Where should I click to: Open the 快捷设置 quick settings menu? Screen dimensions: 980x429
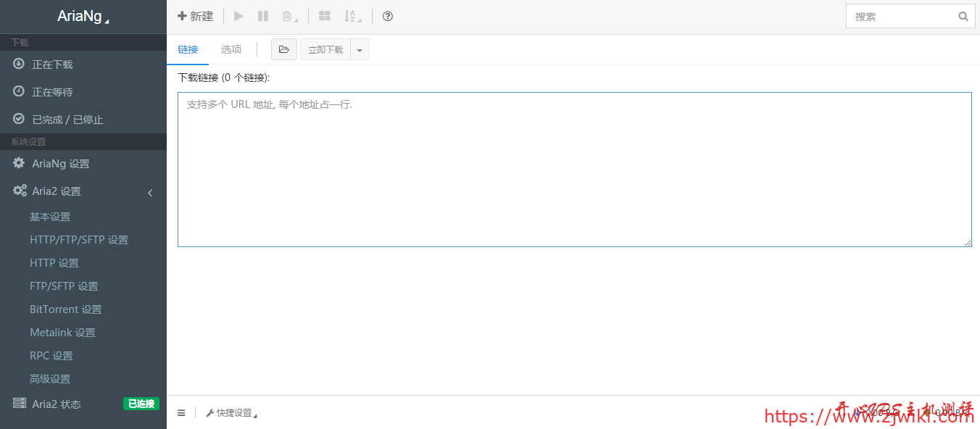[x=231, y=413]
